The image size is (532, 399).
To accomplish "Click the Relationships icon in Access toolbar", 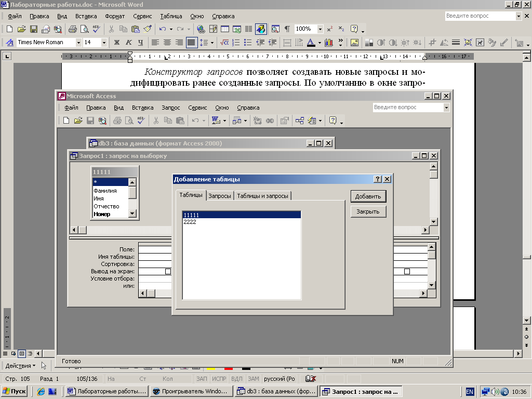I will [x=300, y=121].
